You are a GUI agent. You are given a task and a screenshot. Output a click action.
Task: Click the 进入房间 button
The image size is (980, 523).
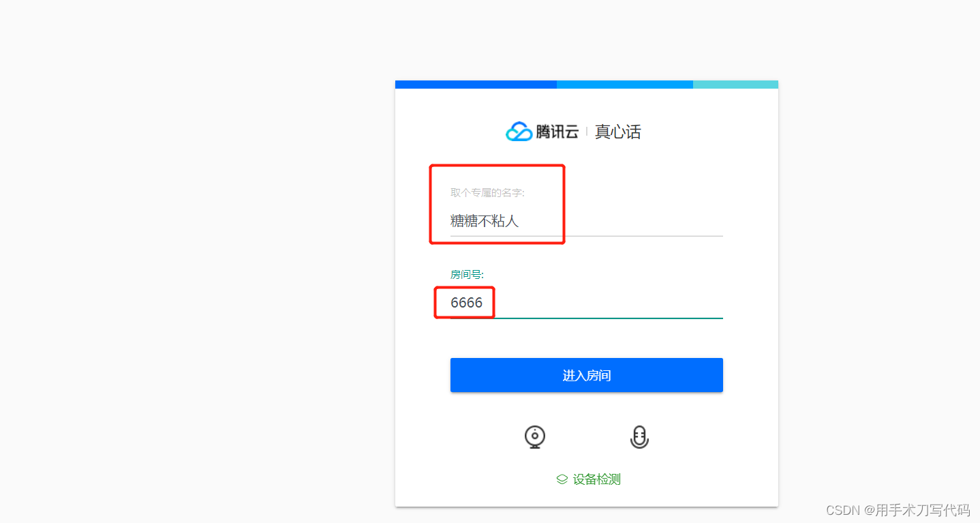pos(586,375)
